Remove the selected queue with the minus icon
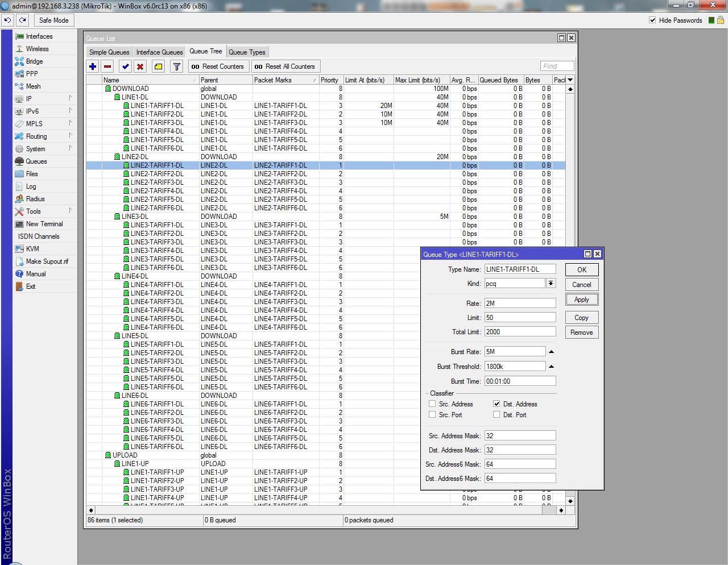This screenshot has width=728, height=565. (x=107, y=67)
